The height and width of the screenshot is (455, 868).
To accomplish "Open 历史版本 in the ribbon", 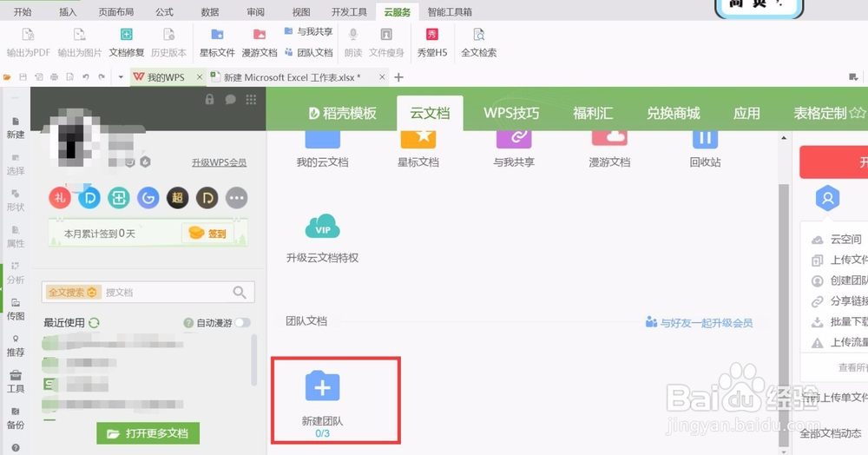I will 169,43.
